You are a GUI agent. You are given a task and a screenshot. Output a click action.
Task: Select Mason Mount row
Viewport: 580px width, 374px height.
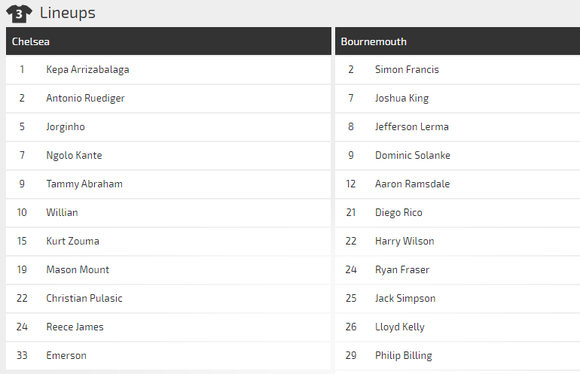click(168, 270)
